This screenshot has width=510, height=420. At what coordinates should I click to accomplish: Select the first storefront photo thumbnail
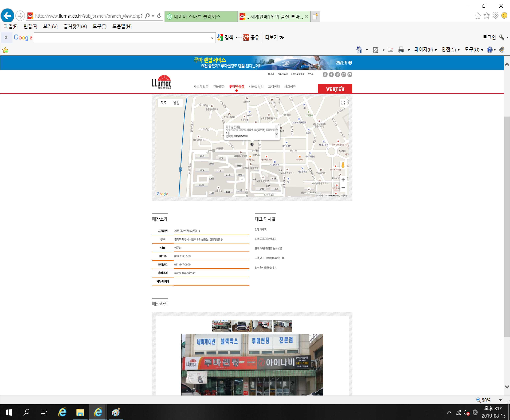tap(221, 326)
